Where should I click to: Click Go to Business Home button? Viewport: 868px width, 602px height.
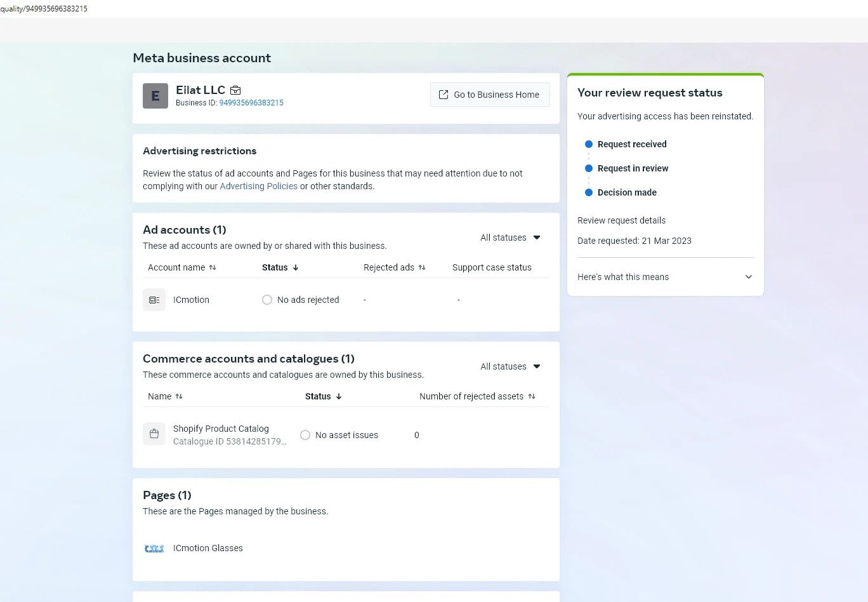pyautogui.click(x=490, y=95)
